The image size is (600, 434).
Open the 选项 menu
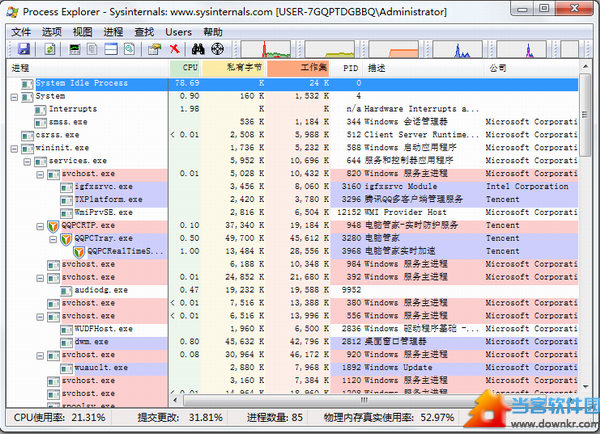click(x=52, y=32)
